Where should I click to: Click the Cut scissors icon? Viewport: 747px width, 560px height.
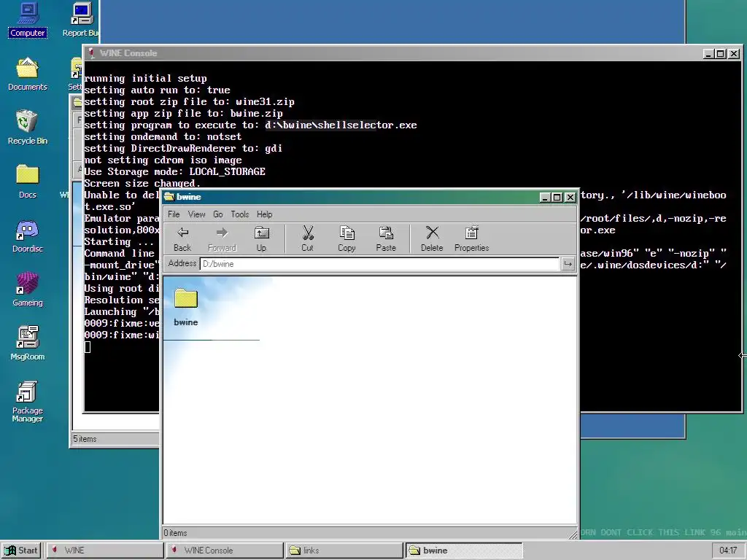[x=308, y=238]
